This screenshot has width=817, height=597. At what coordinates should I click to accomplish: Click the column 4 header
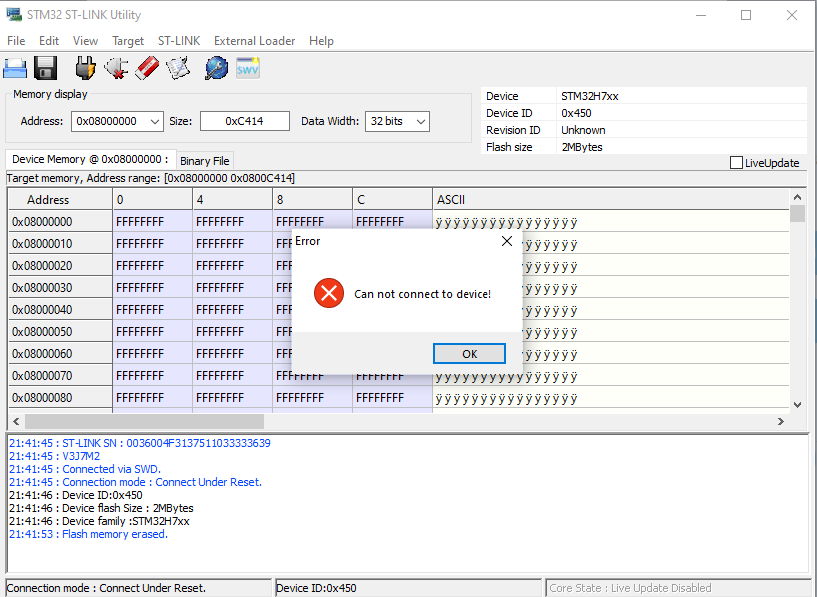(232, 200)
